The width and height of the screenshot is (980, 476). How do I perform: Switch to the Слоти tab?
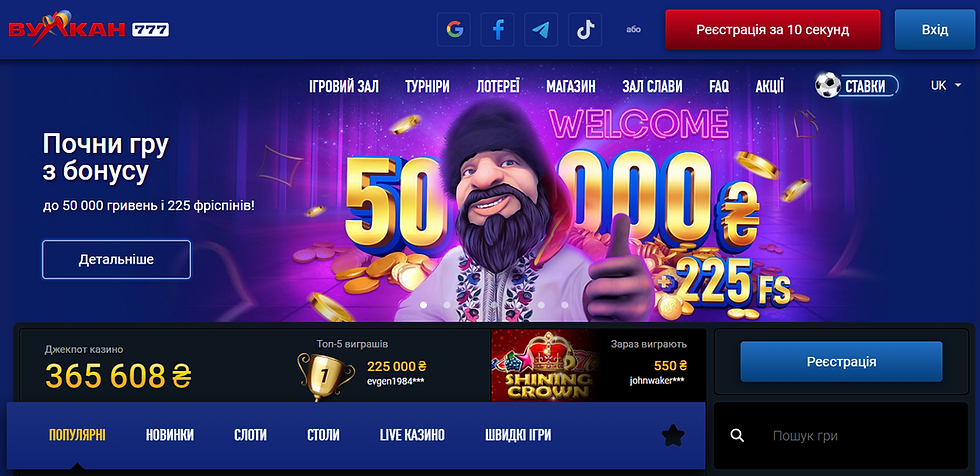250,435
